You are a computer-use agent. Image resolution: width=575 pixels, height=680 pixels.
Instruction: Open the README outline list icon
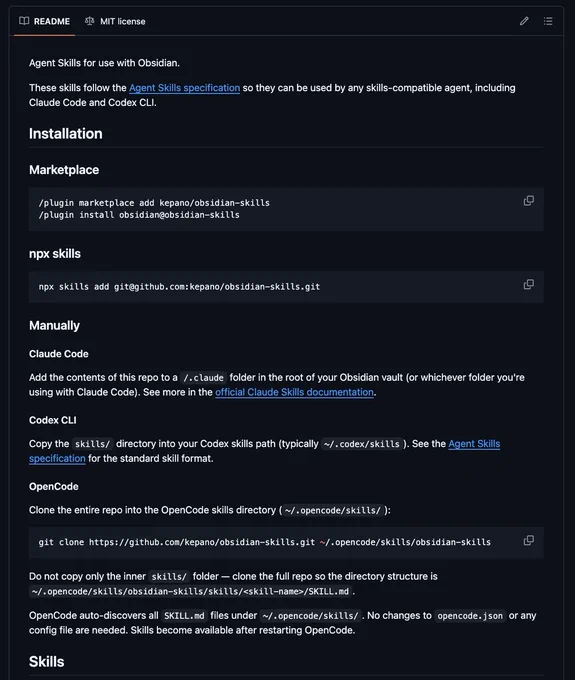point(548,21)
